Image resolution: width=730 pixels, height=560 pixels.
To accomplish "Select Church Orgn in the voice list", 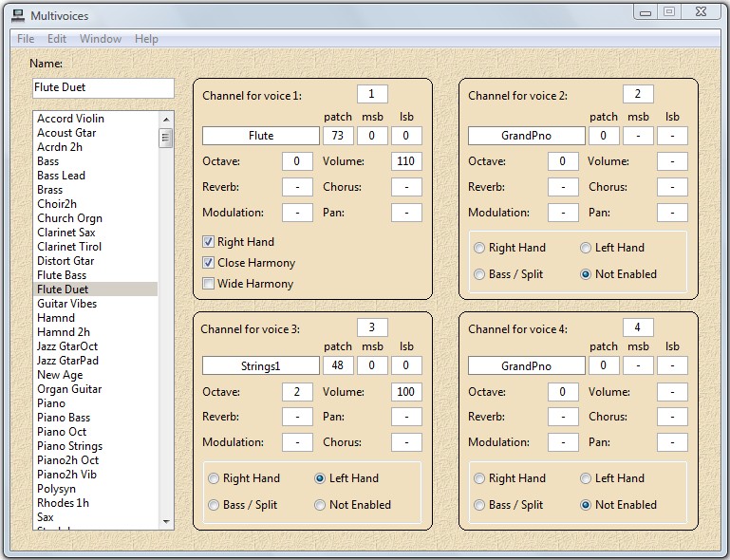I will click(x=69, y=218).
